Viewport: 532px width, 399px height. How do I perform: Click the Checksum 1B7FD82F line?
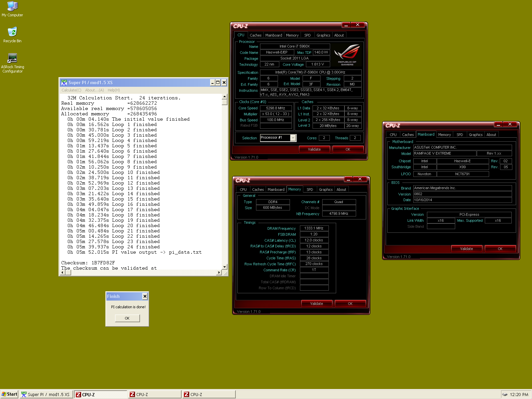click(88, 263)
